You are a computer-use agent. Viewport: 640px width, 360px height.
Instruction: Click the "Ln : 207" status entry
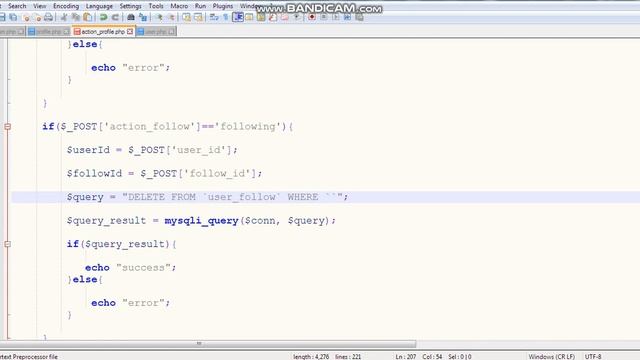[406, 357]
